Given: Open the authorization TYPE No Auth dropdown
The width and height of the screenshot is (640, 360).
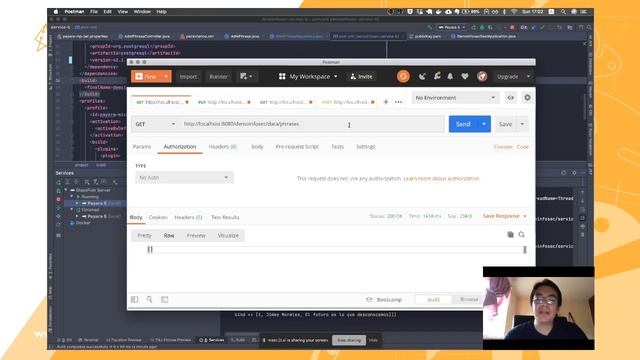Looking at the screenshot, I should [x=184, y=178].
